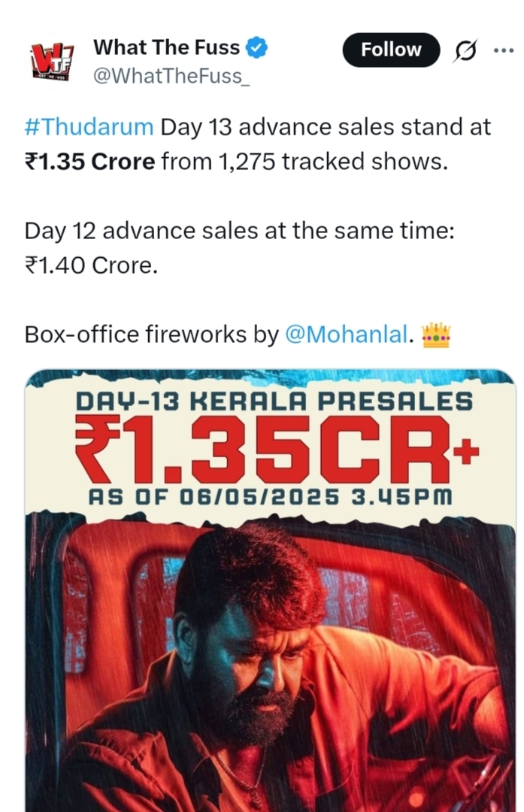Screen dimensions: 524x812
Task: Click the blue verified badge
Action: pos(256,47)
